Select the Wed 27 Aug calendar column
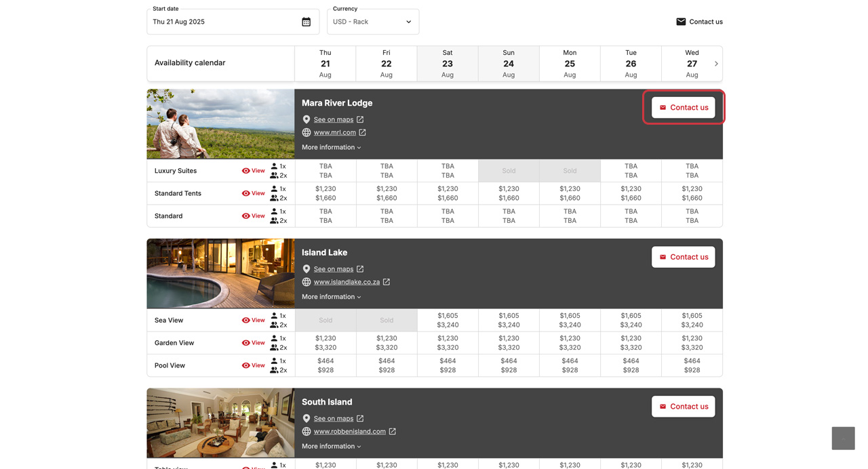Viewport: 868px width, 469px height. [x=692, y=64]
